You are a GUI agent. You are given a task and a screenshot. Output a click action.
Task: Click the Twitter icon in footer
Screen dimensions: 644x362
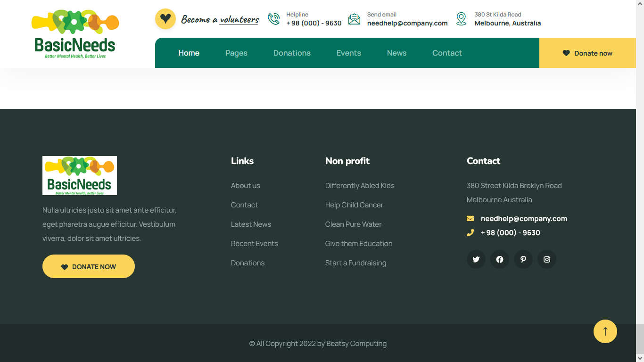click(476, 259)
